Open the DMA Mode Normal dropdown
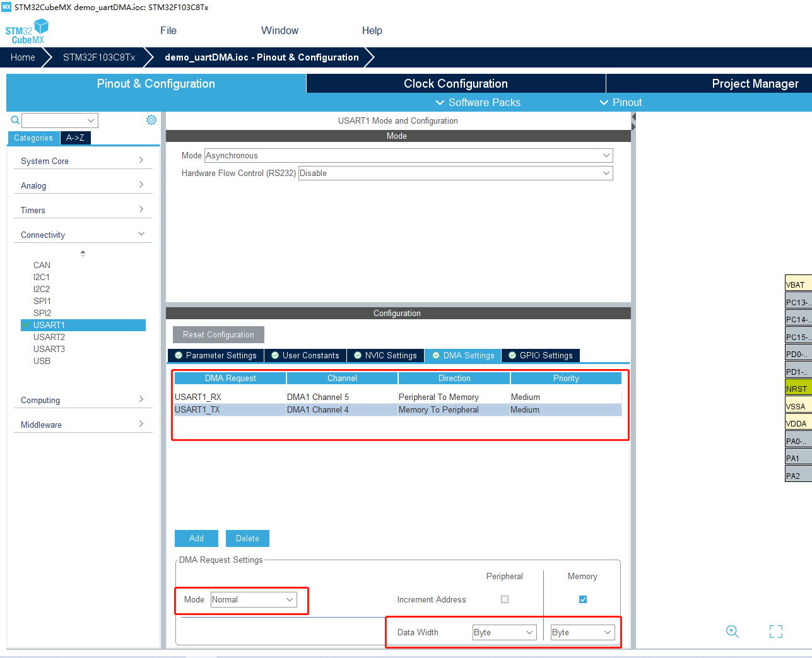This screenshot has height=658, width=812. (254, 599)
